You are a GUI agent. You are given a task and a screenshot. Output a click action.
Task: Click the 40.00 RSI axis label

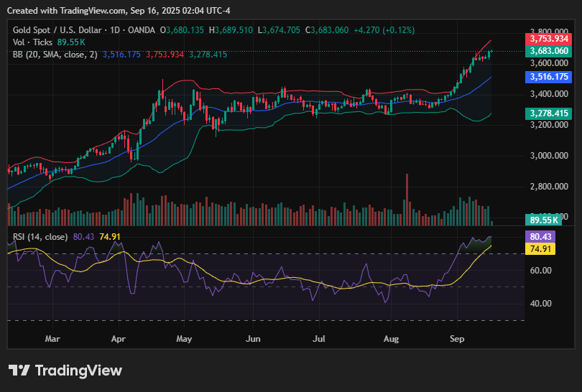coord(540,304)
